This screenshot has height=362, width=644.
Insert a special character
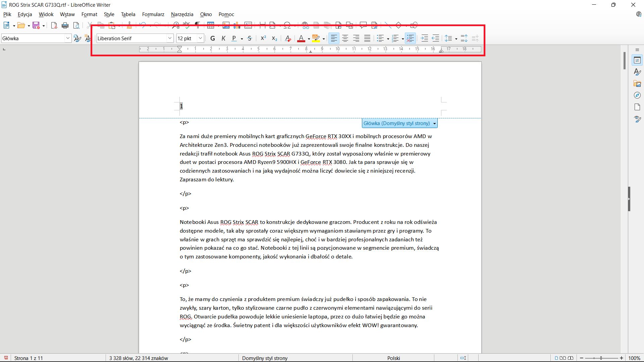click(288, 25)
